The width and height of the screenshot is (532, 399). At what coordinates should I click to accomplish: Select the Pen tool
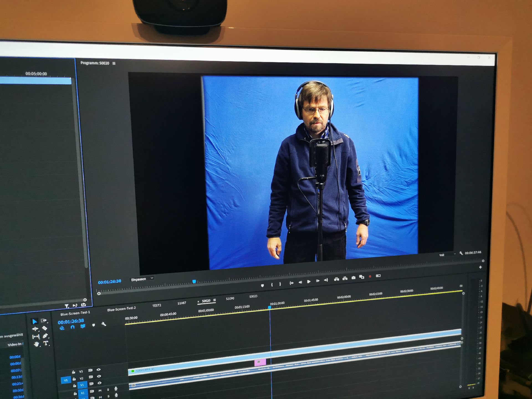[45, 336]
